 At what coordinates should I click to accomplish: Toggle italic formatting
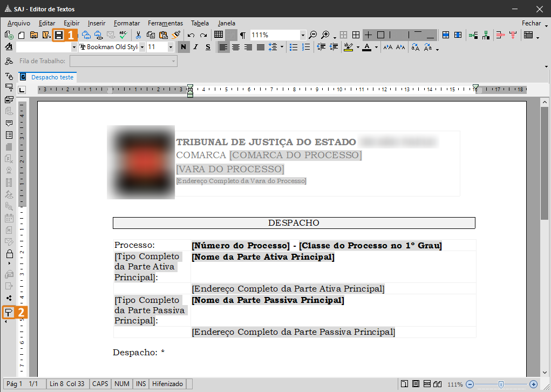point(195,48)
